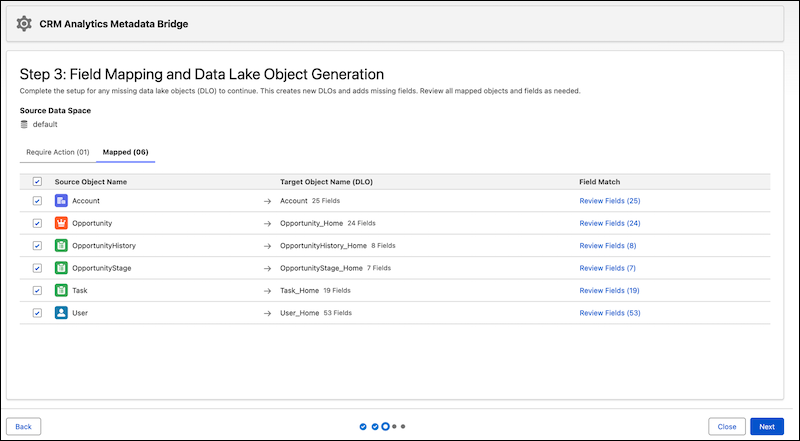Click the arrow icon in the Account row
800x441 pixels.
click(x=267, y=201)
